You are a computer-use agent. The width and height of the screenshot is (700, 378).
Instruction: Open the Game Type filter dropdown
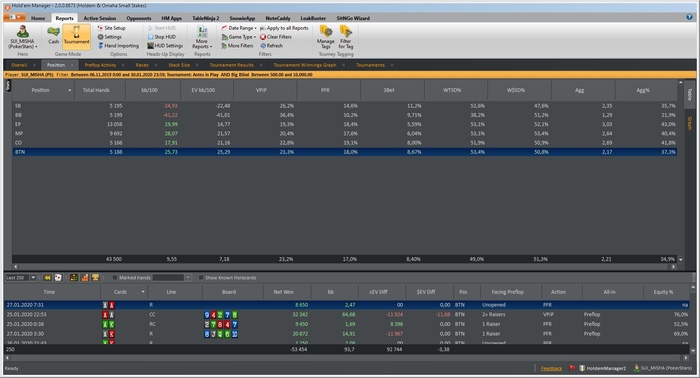239,37
